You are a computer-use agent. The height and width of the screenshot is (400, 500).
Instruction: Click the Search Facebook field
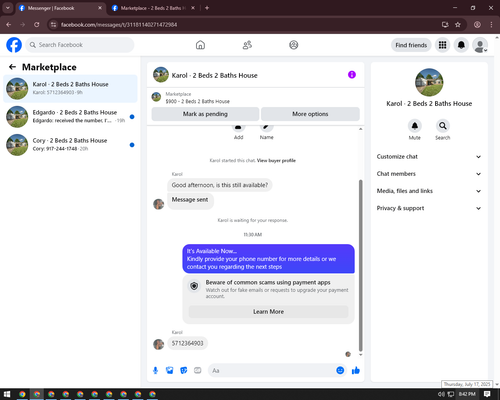click(x=80, y=45)
